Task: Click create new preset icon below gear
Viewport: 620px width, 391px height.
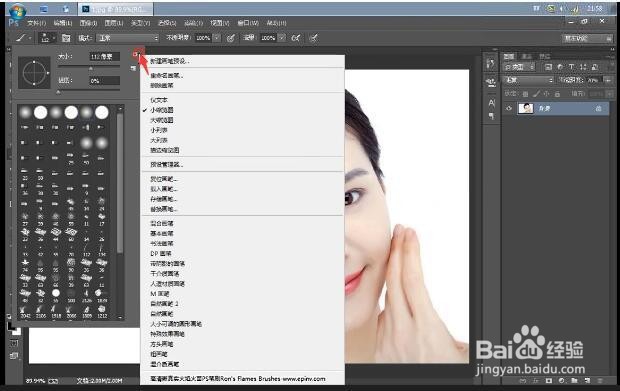Action: point(133,68)
